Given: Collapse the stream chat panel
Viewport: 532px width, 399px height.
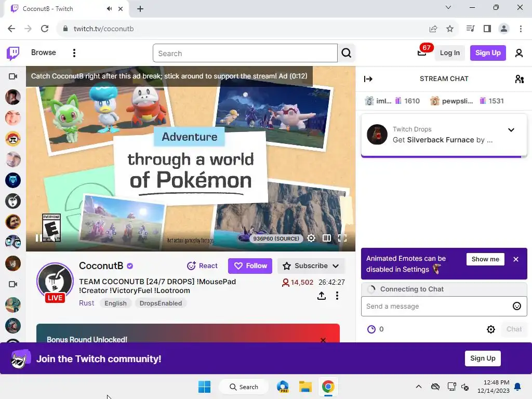Looking at the screenshot, I should (x=368, y=79).
